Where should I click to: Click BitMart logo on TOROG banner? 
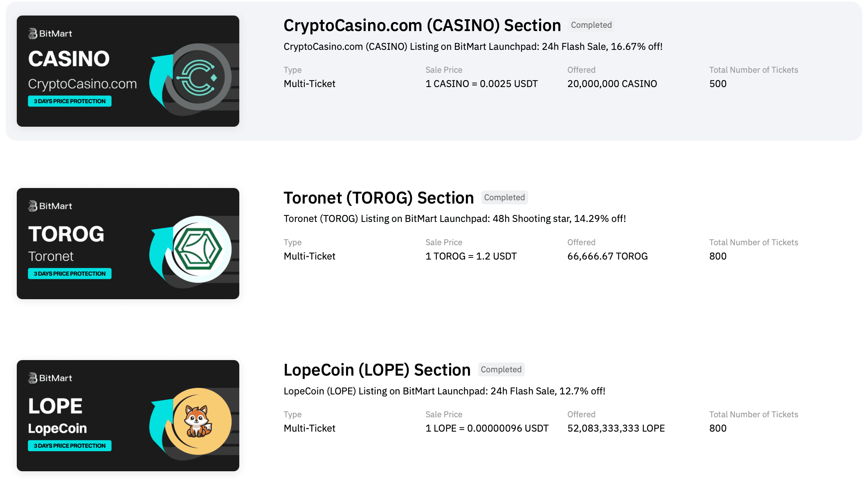coord(50,206)
